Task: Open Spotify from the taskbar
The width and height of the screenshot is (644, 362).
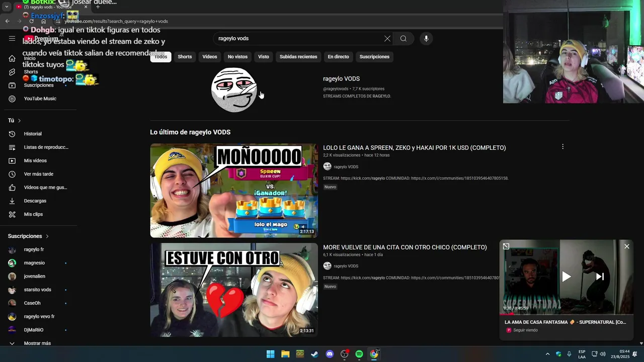Action: tap(359, 354)
